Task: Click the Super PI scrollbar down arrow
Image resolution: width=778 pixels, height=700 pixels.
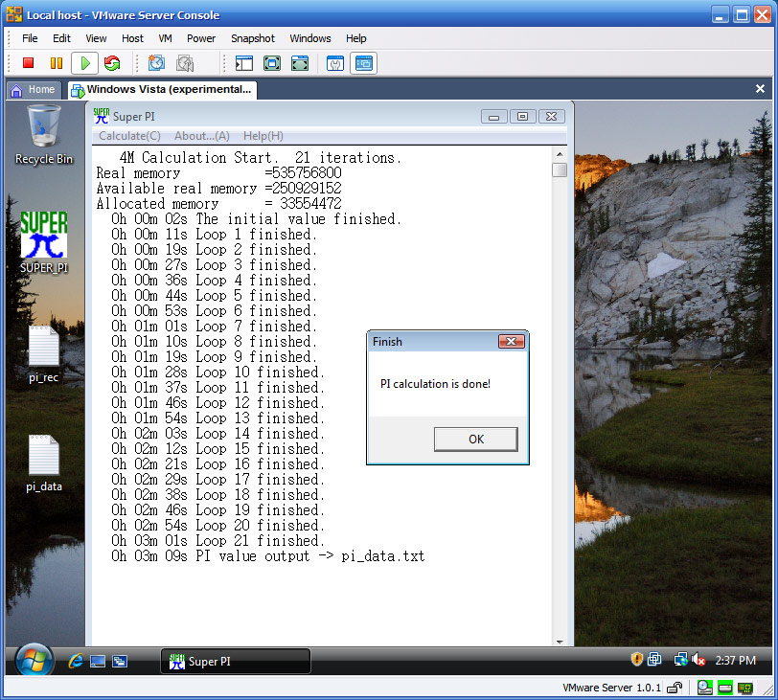Action: click(560, 642)
